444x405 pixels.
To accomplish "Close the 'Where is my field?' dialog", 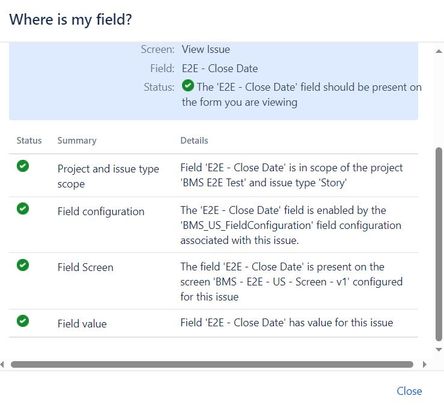I will pos(409,391).
